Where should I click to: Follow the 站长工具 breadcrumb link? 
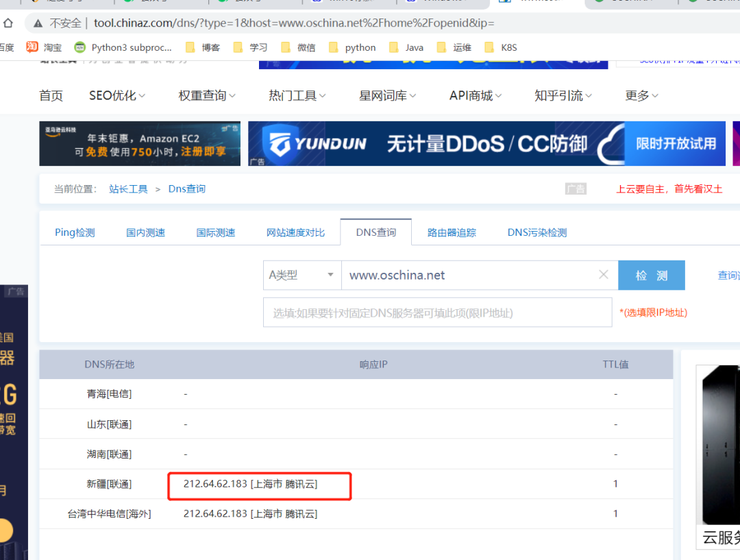point(128,188)
